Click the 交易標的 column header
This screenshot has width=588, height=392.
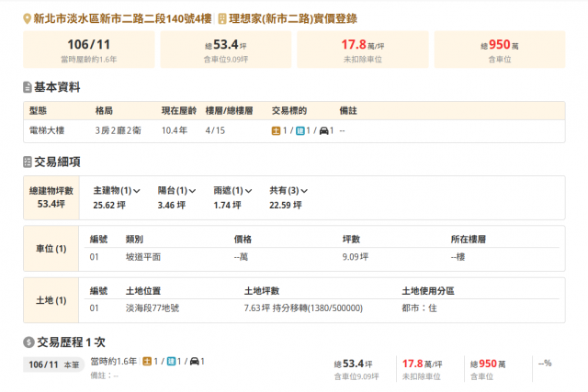point(289,110)
